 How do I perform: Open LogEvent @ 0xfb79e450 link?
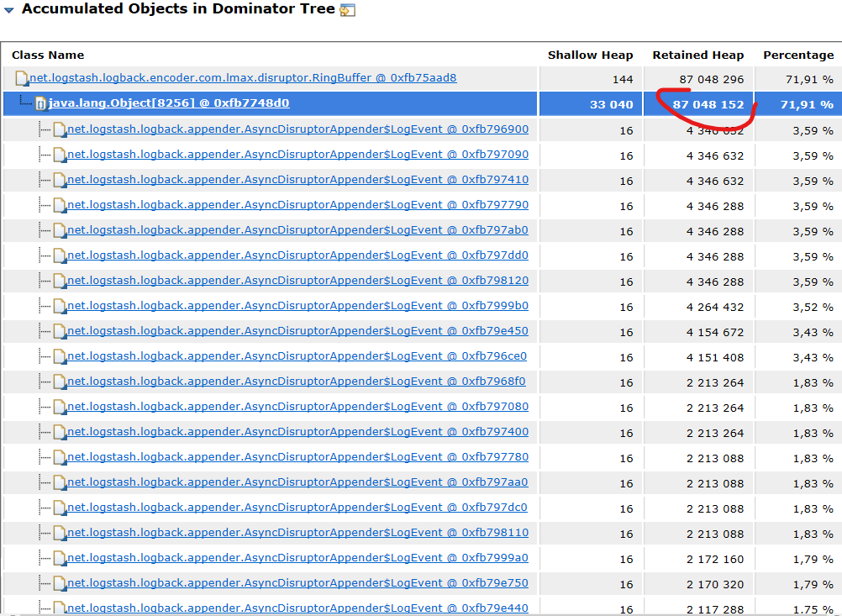pyautogui.click(x=298, y=331)
